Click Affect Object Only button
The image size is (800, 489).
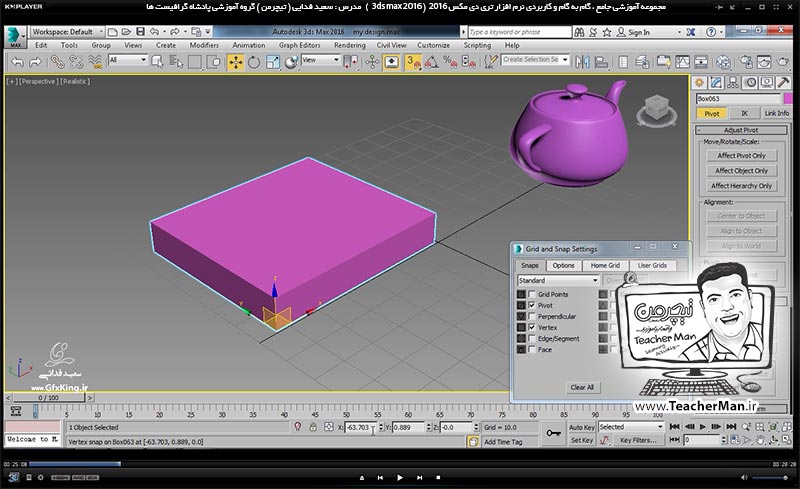[741, 171]
